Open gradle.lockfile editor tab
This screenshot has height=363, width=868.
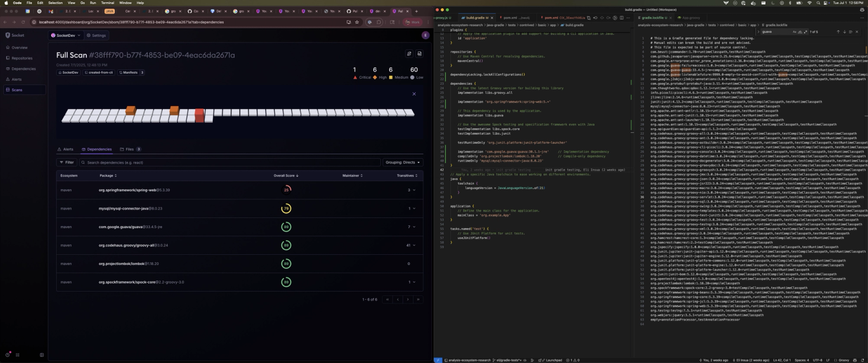click(x=653, y=18)
